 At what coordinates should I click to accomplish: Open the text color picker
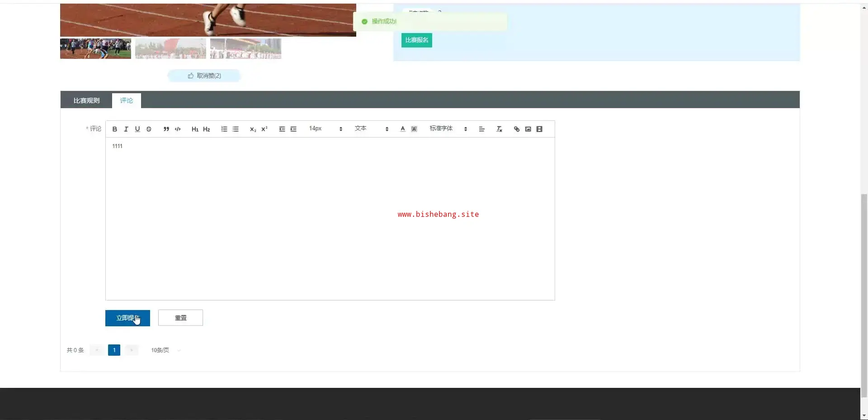click(403, 129)
